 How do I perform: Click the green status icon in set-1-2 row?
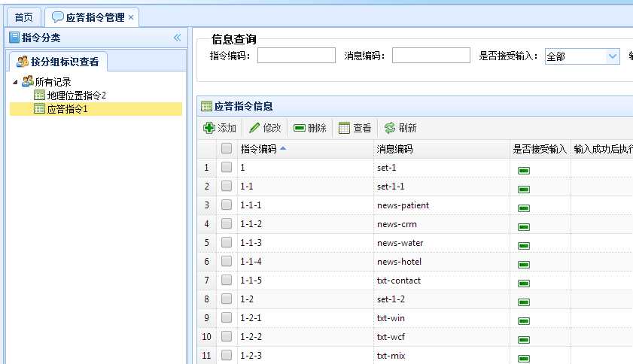tap(524, 302)
